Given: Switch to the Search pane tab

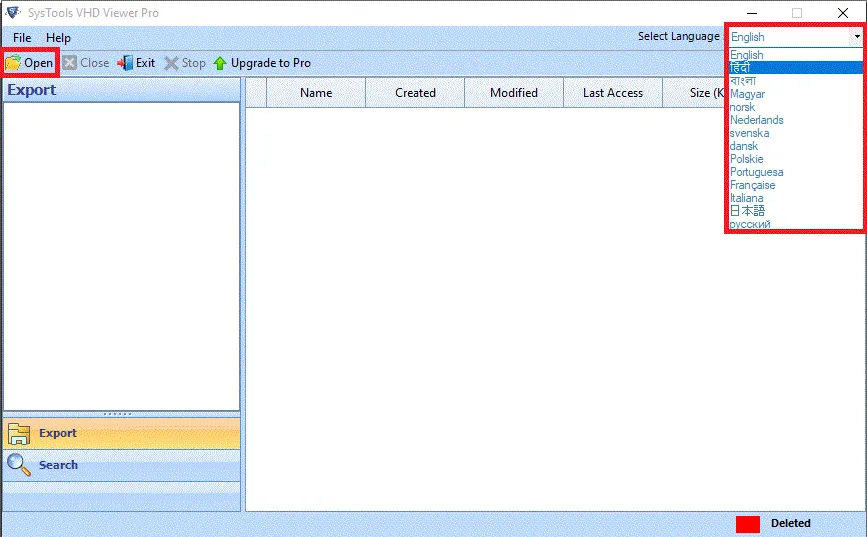Looking at the screenshot, I should tap(122, 465).
